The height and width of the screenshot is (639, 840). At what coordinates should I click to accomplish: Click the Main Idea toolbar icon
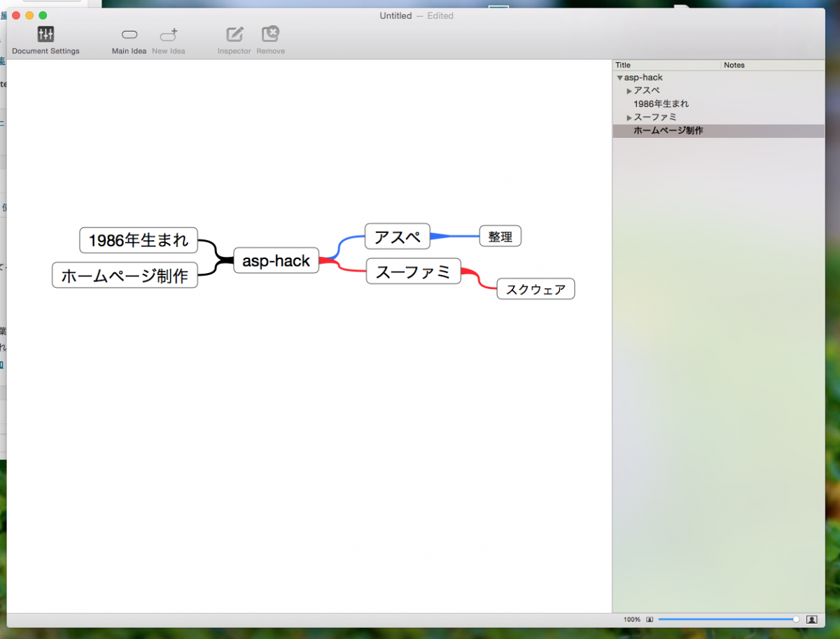tap(129, 35)
